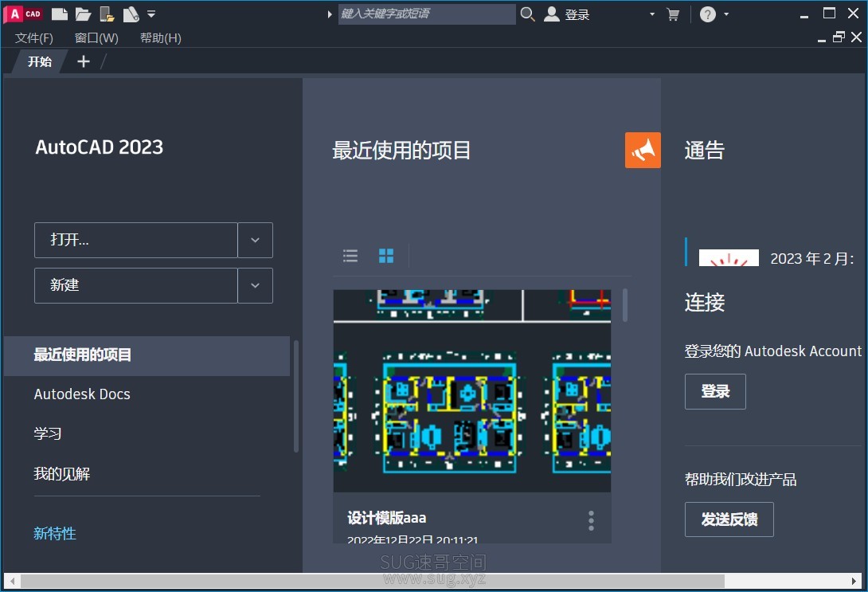868x592 pixels.
Task: Open the 我的见解 section
Action: [x=62, y=474]
